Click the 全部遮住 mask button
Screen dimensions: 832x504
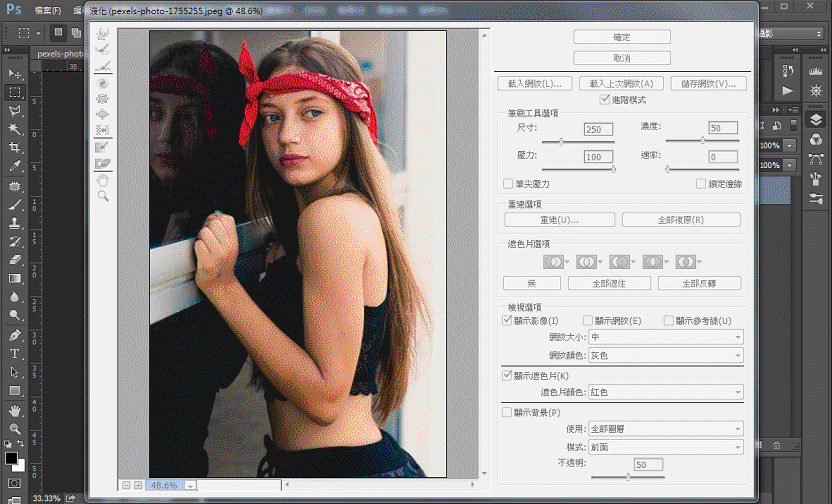(609, 283)
